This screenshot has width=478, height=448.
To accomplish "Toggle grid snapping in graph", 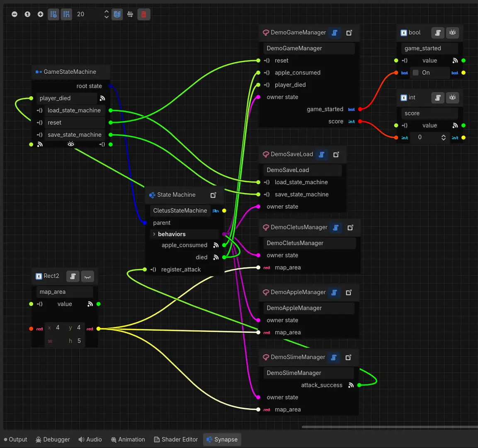I will [66, 15].
